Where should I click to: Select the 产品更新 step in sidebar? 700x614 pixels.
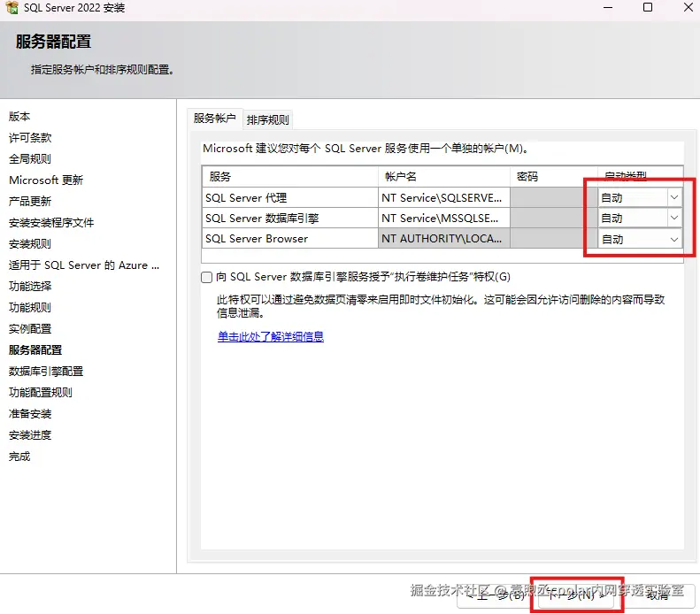coord(30,201)
